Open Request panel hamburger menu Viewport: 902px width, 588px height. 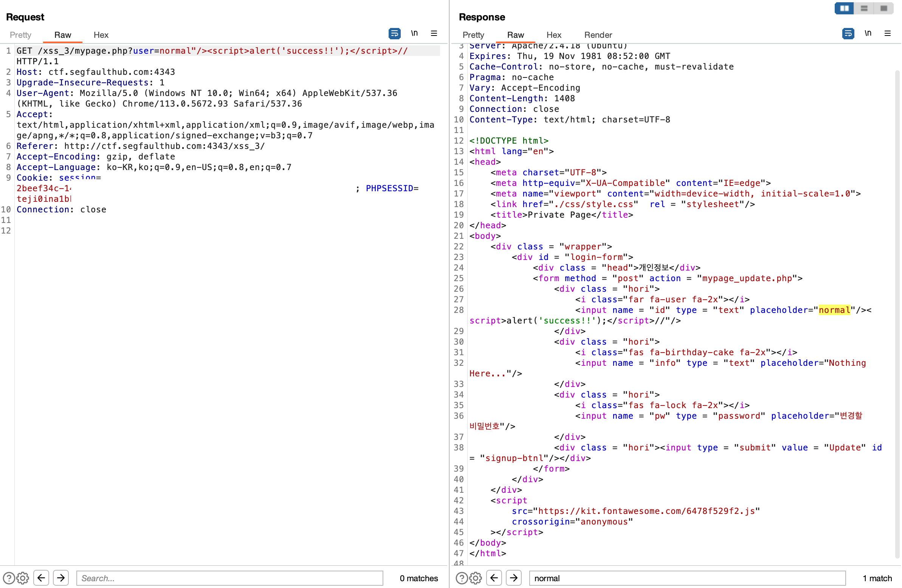(434, 33)
